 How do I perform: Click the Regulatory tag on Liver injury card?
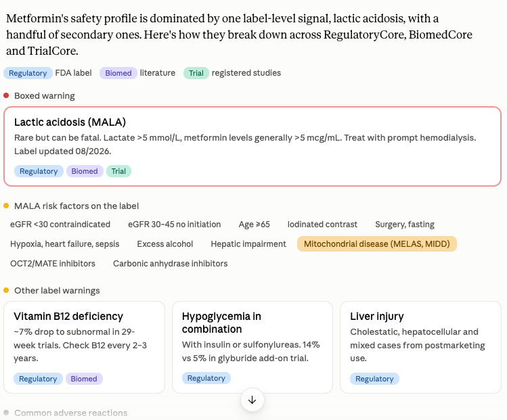tap(374, 379)
